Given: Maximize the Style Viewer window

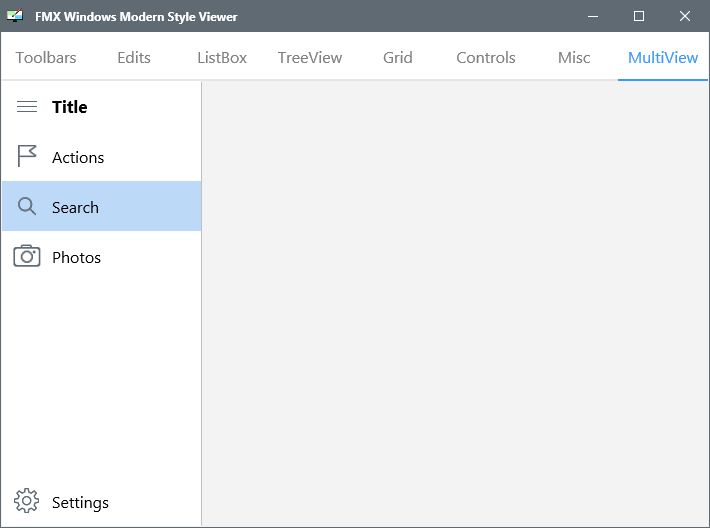Looking at the screenshot, I should pos(639,16).
